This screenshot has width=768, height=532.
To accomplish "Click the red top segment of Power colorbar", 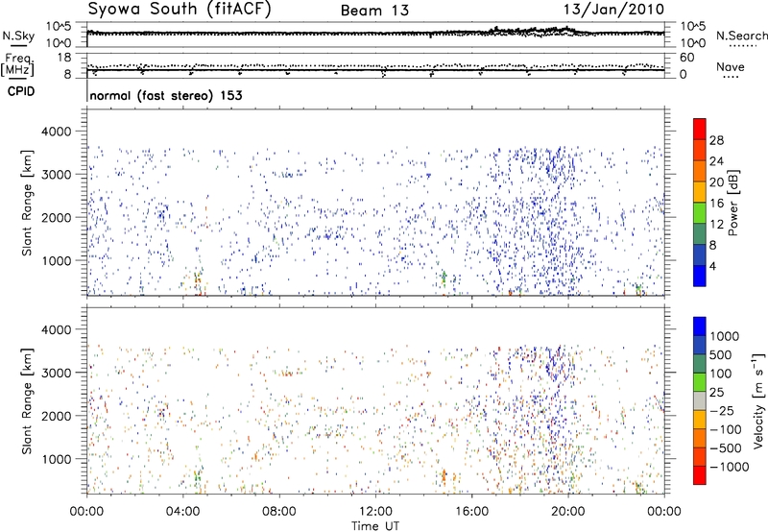I will pos(700,129).
